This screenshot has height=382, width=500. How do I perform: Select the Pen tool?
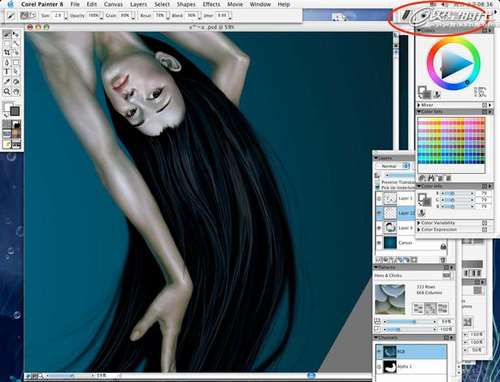tap(7, 62)
